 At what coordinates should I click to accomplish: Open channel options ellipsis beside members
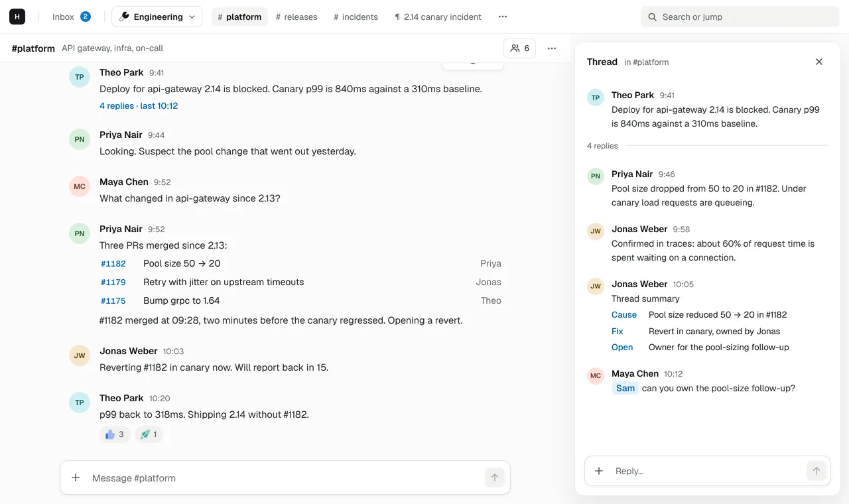click(552, 48)
